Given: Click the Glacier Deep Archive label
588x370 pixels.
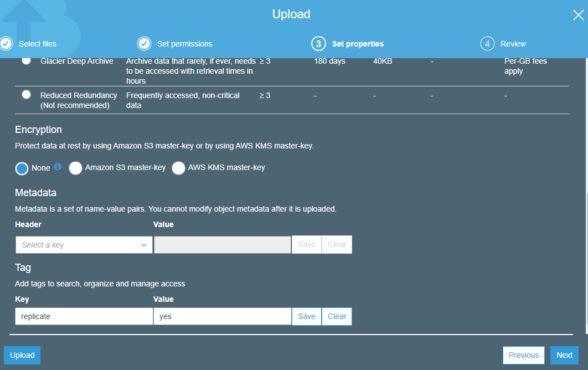Looking at the screenshot, I should point(77,61).
